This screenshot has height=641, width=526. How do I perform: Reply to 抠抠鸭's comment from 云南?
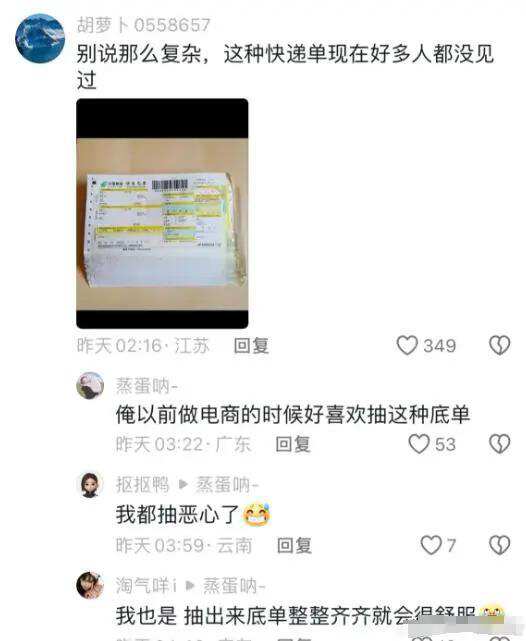point(294,545)
